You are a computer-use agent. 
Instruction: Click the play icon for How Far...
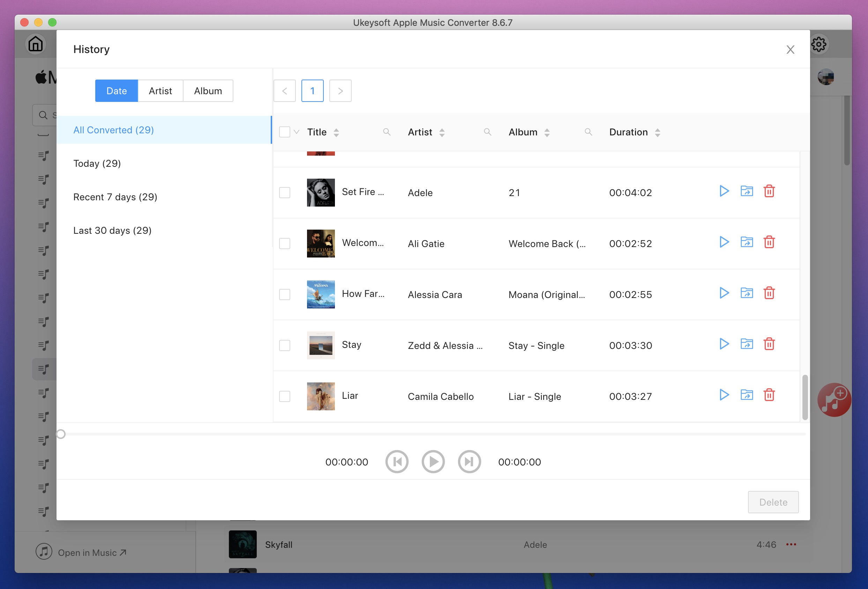pos(724,293)
